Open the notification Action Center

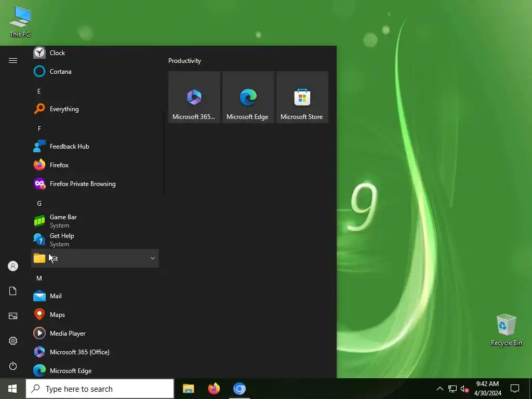click(515, 389)
